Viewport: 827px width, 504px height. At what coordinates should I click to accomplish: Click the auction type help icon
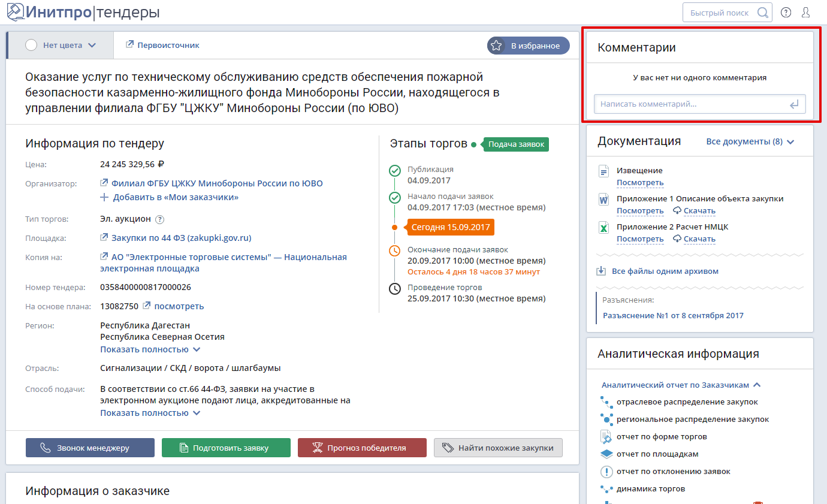159,219
